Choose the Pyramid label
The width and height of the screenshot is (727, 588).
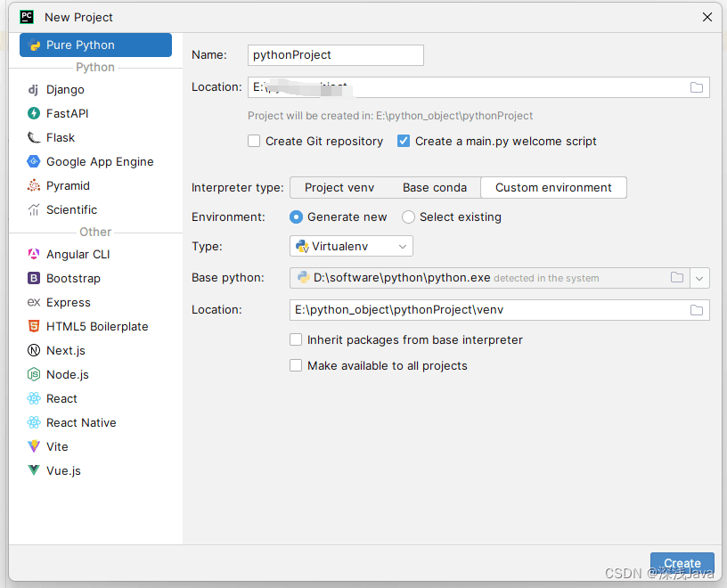point(68,186)
